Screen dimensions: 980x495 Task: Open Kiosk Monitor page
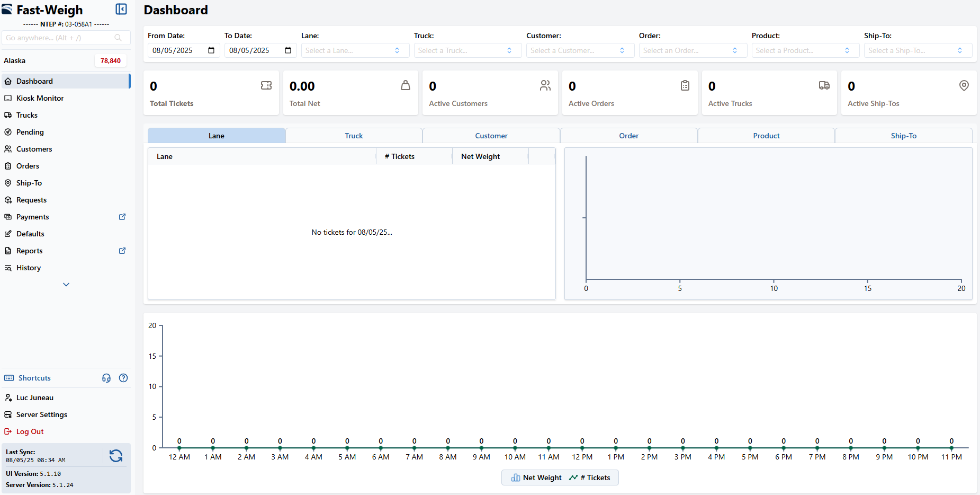pos(40,98)
